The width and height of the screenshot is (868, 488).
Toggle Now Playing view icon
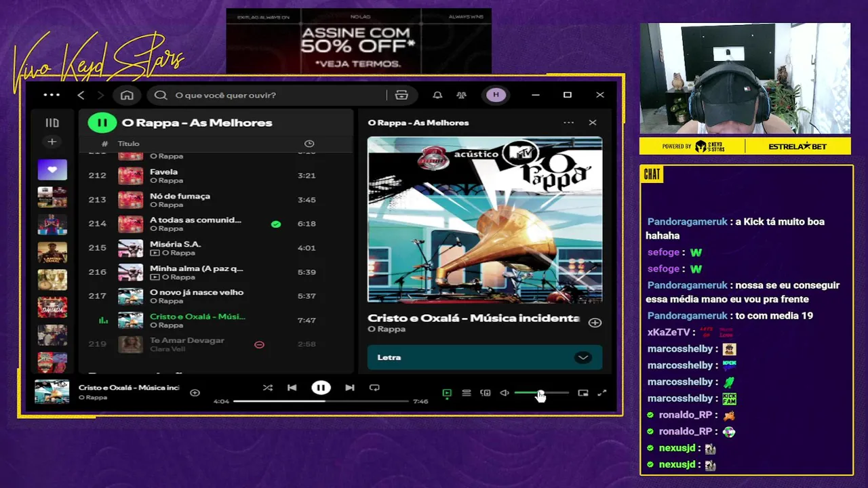coord(447,393)
